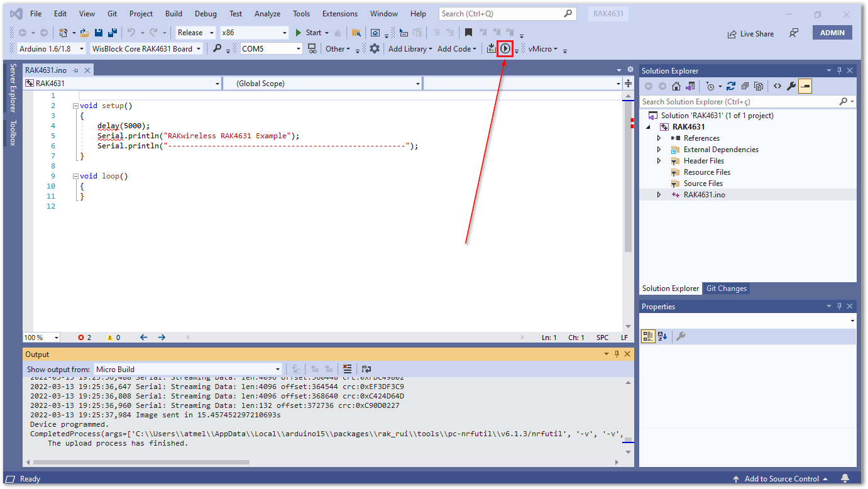Click the bookmark toggle icon in toolbar
The height and width of the screenshot is (489, 868).
(x=468, y=33)
